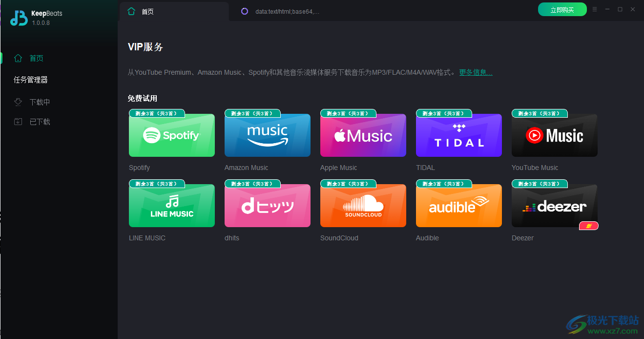Open the 更多信息 link
The image size is (644, 339).
pos(475,72)
